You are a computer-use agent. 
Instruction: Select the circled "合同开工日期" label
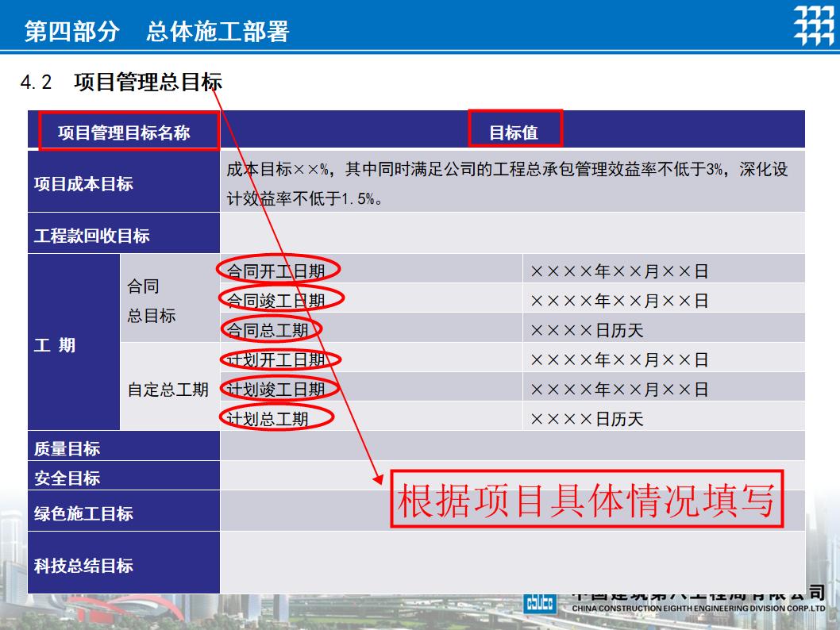click(x=279, y=270)
